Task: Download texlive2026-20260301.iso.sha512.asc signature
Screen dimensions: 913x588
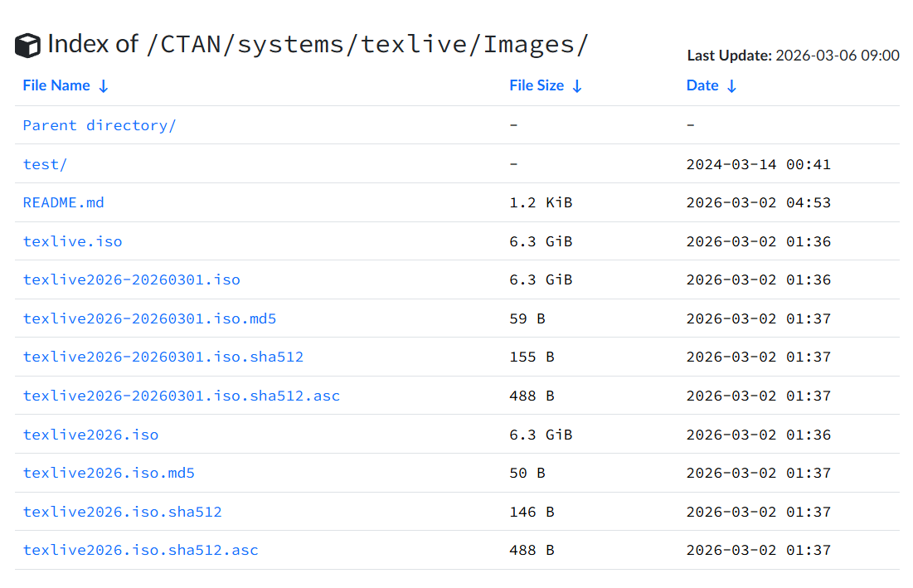Action: click(x=182, y=396)
